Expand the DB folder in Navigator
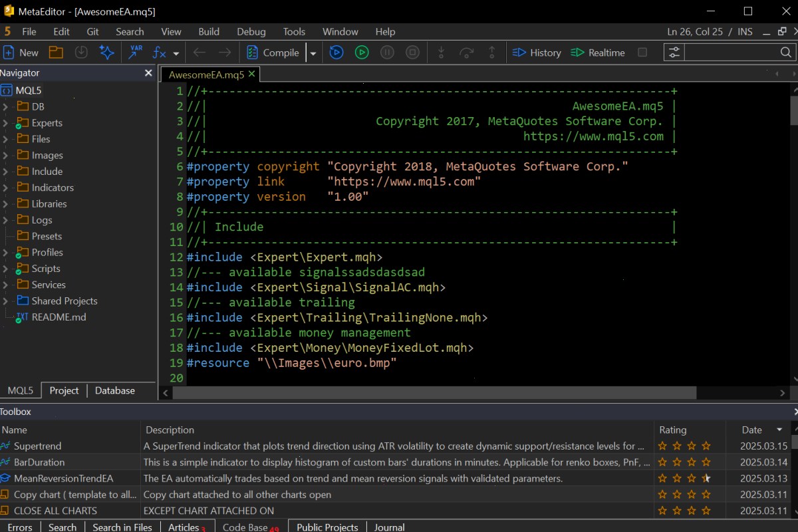The width and height of the screenshot is (798, 532). click(5, 106)
